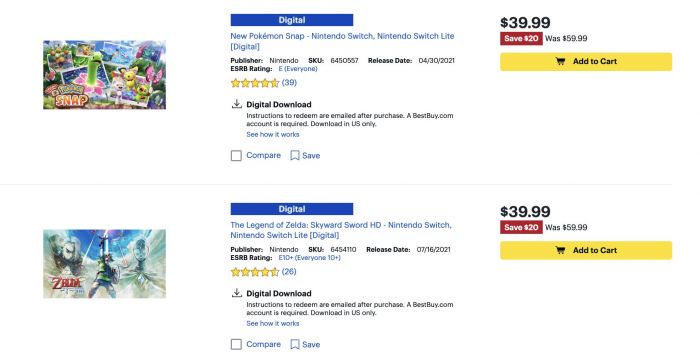
Task: Click the bookmark Save icon for Zelda Skyward Sword
Action: pyautogui.click(x=295, y=344)
